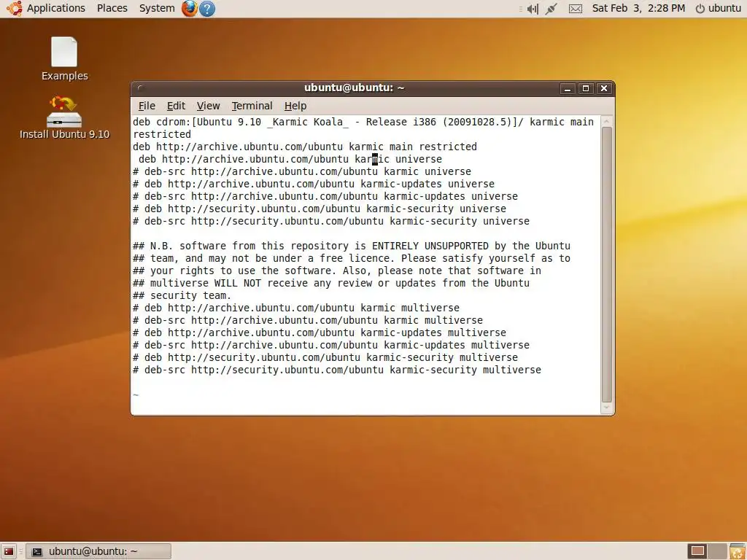This screenshot has width=747, height=560.
Task: Open the terminal File menu
Action: pos(147,106)
